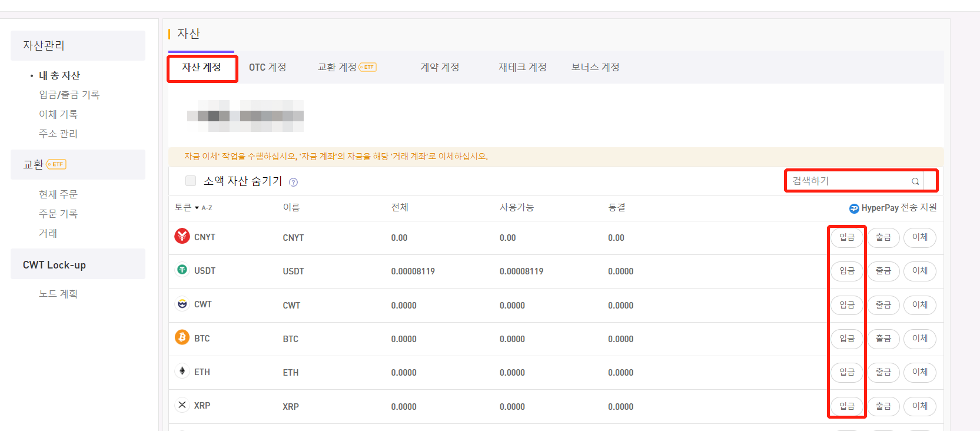Open the 계약 계정 tab
The width and height of the screenshot is (980, 431).
pyautogui.click(x=440, y=67)
